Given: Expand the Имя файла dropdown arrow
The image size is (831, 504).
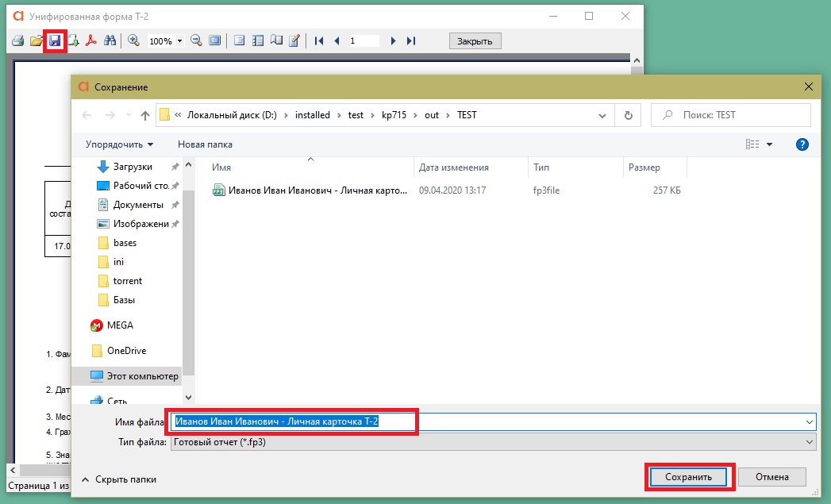Looking at the screenshot, I should (x=810, y=422).
